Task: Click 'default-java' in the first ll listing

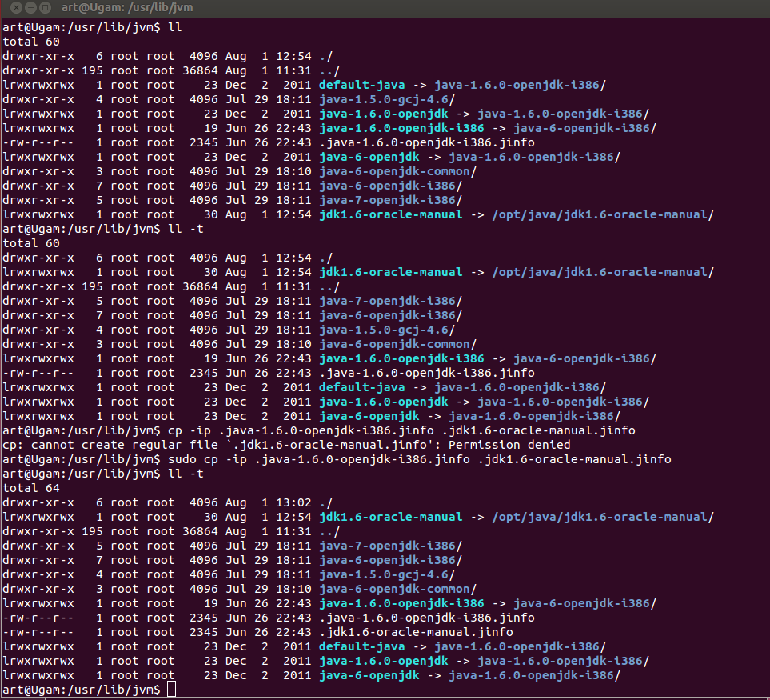Action: click(x=362, y=85)
